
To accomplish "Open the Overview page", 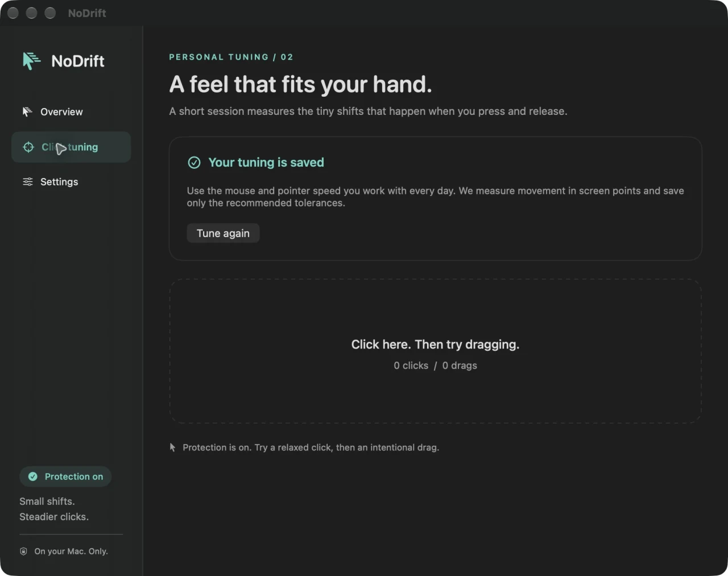I will pos(71,112).
